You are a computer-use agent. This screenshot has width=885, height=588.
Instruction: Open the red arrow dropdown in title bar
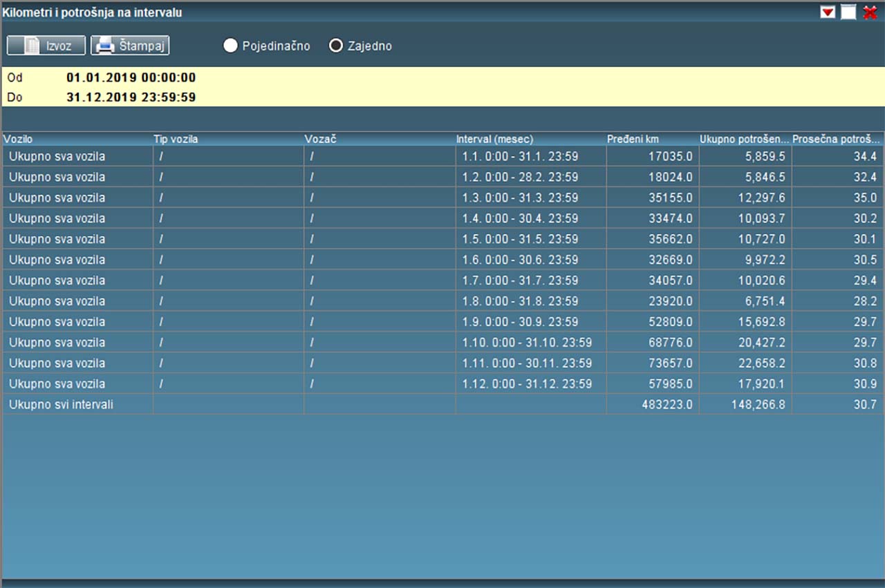point(828,12)
